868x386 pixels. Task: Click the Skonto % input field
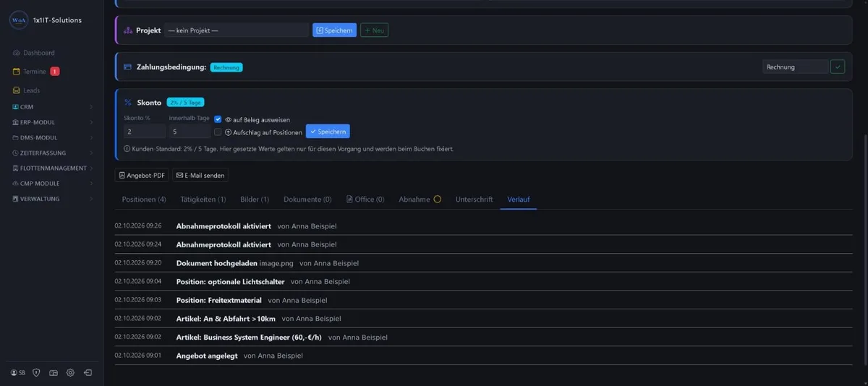(x=145, y=132)
